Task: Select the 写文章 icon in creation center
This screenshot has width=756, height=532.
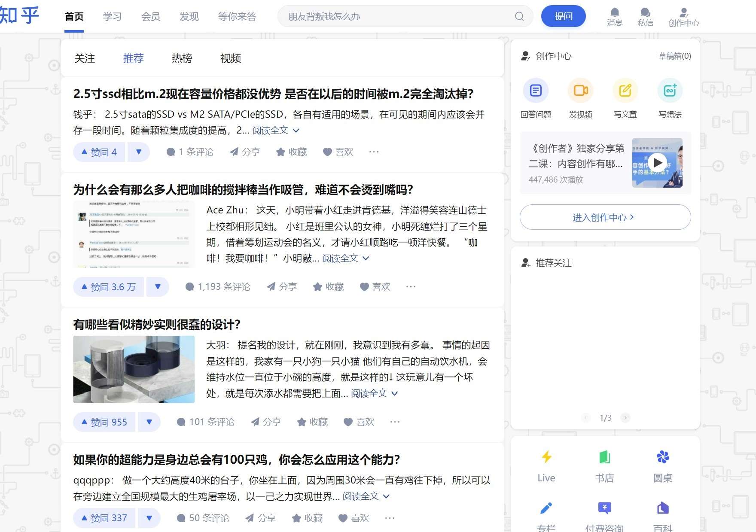Action: pyautogui.click(x=625, y=91)
